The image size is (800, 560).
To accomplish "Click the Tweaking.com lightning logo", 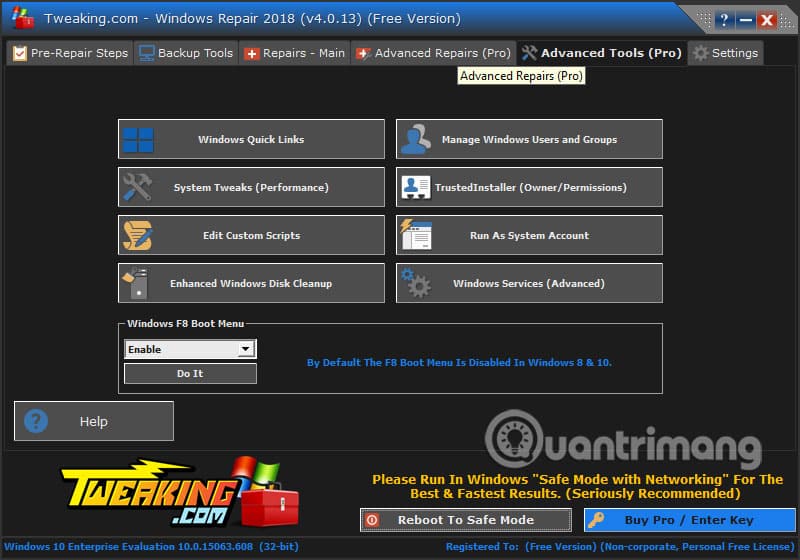I will pos(180,492).
